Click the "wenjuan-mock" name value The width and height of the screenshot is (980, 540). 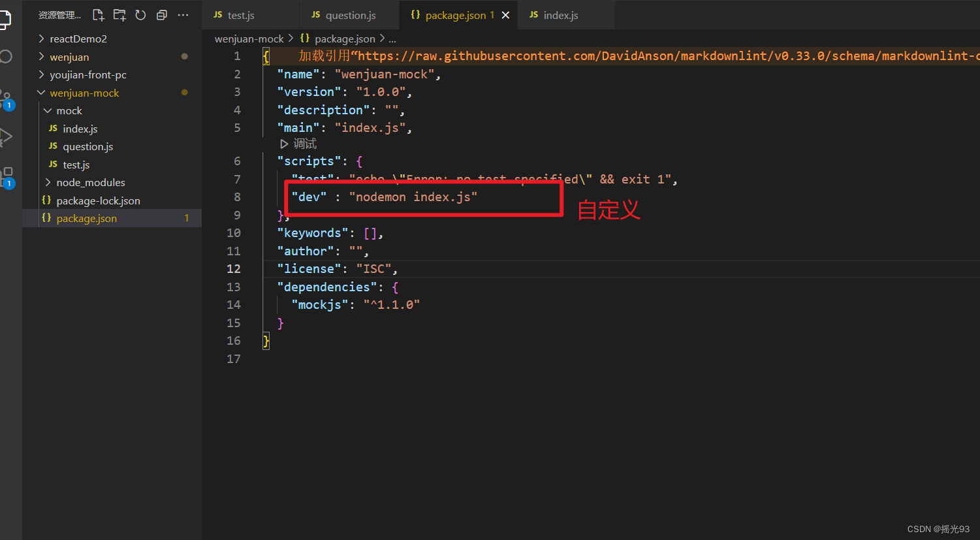click(385, 74)
